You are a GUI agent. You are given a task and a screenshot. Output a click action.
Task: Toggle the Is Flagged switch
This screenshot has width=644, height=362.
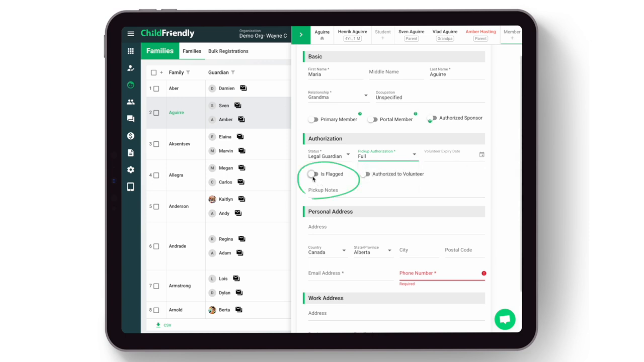click(x=313, y=174)
